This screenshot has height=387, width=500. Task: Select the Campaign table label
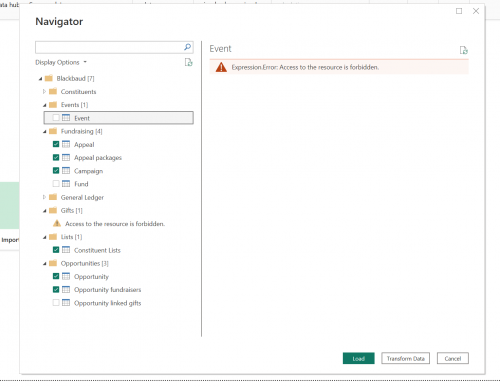[88, 171]
